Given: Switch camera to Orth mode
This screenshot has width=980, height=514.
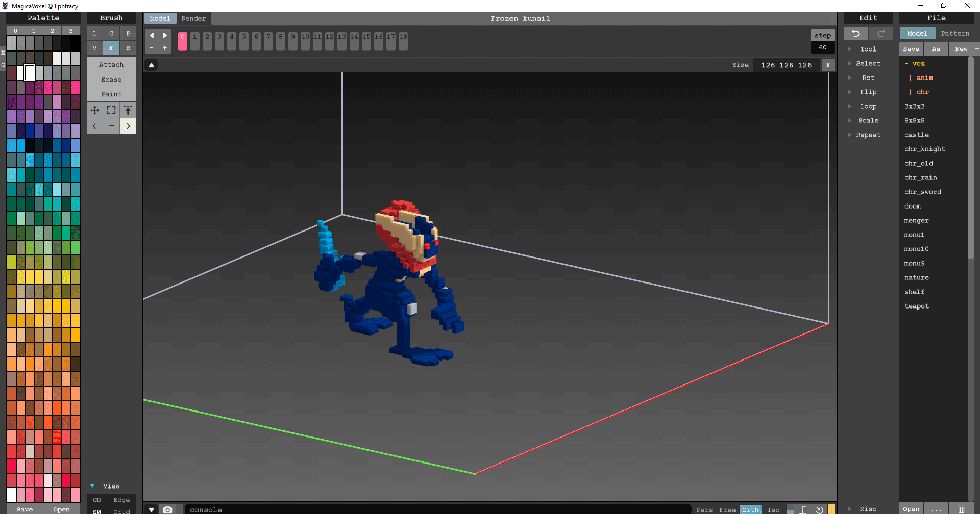Looking at the screenshot, I should click(x=750, y=509).
